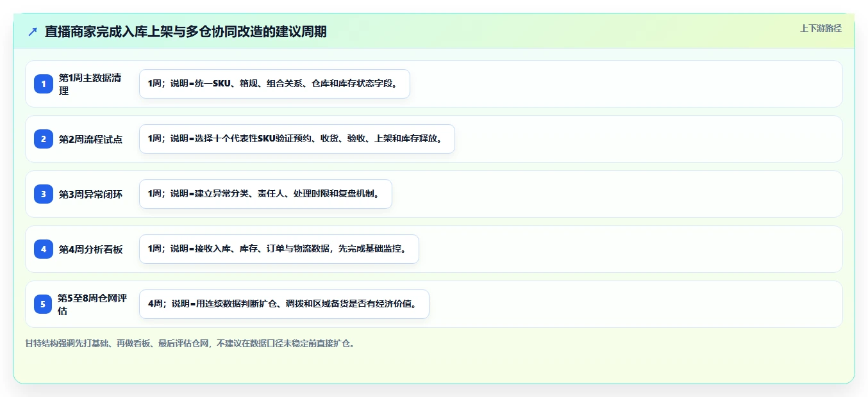This screenshot has width=868, height=397.
Task: Click the step 3 number badge
Action: tap(44, 194)
